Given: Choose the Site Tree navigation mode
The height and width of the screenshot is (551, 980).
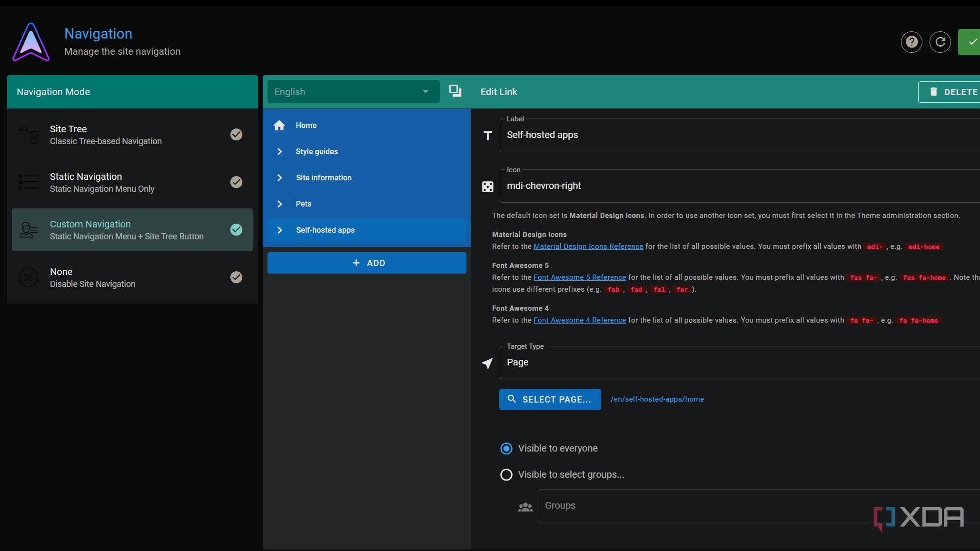Looking at the screenshot, I should 132,135.
